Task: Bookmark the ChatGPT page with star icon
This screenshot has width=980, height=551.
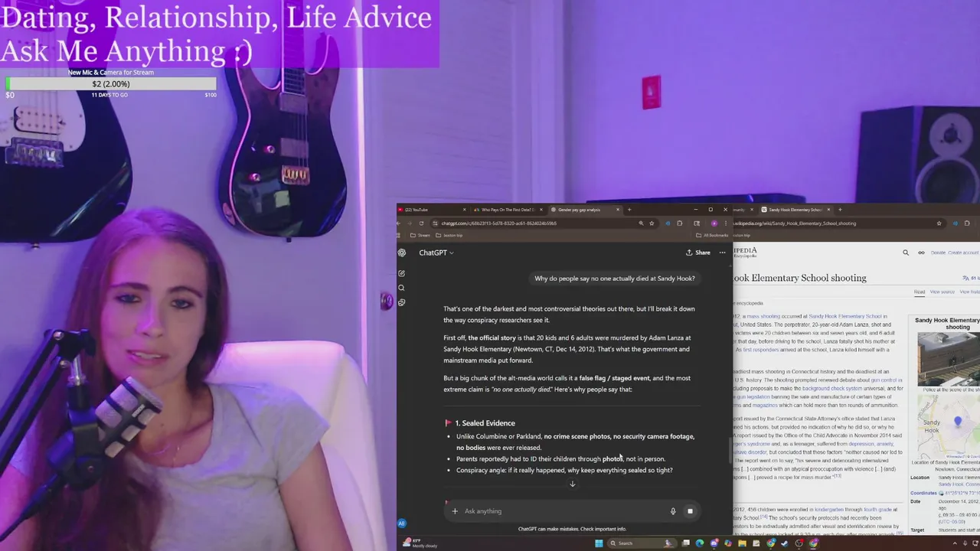Action: coord(652,223)
